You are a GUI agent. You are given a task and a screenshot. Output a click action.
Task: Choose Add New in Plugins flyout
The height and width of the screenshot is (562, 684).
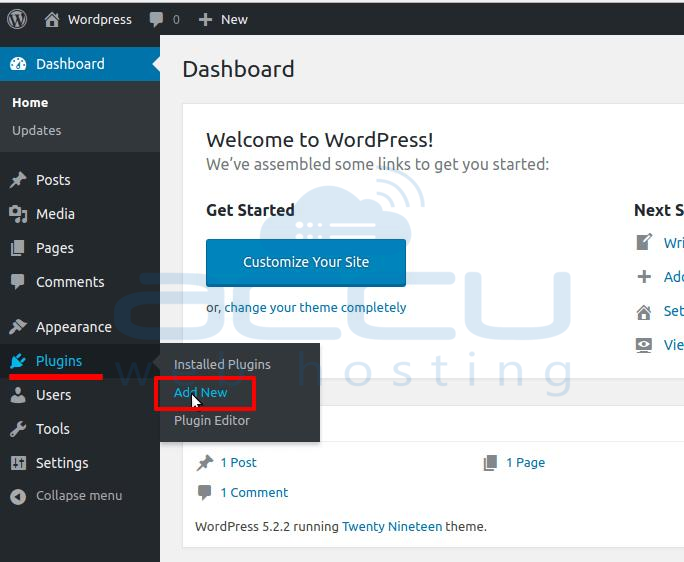pyautogui.click(x=200, y=392)
